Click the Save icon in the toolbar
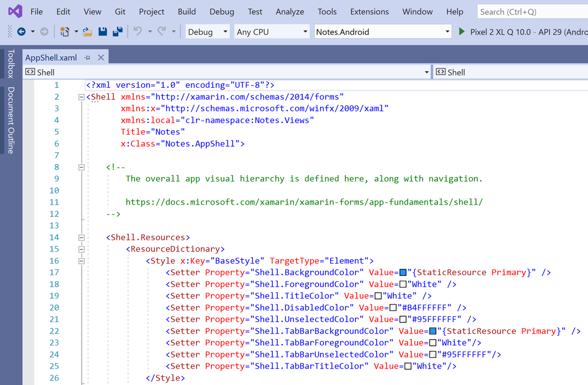 103,32
